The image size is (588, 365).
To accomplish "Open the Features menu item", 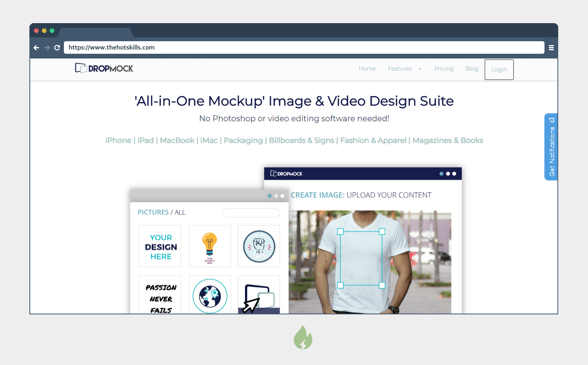I will (399, 69).
